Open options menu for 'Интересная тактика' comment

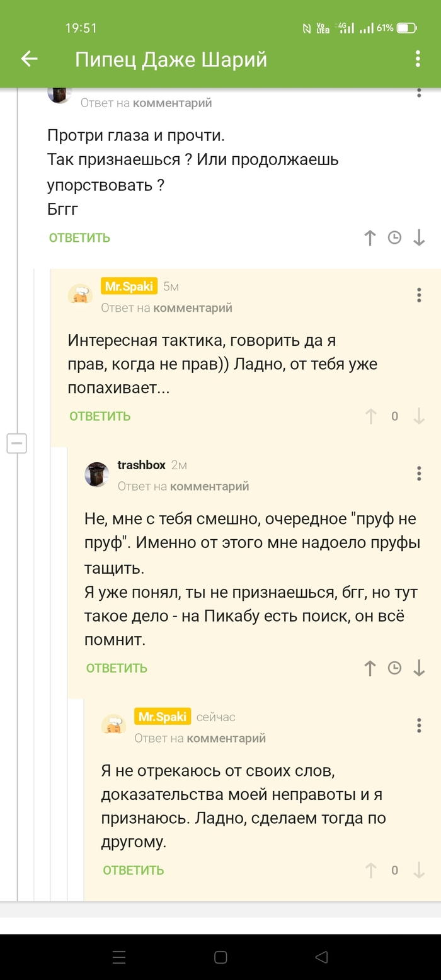(419, 295)
